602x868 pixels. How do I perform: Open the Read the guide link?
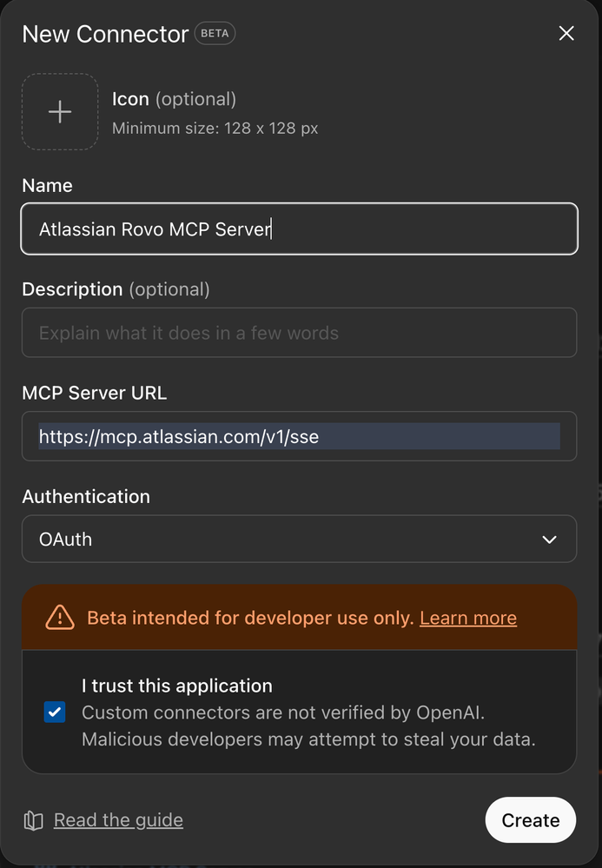click(118, 820)
